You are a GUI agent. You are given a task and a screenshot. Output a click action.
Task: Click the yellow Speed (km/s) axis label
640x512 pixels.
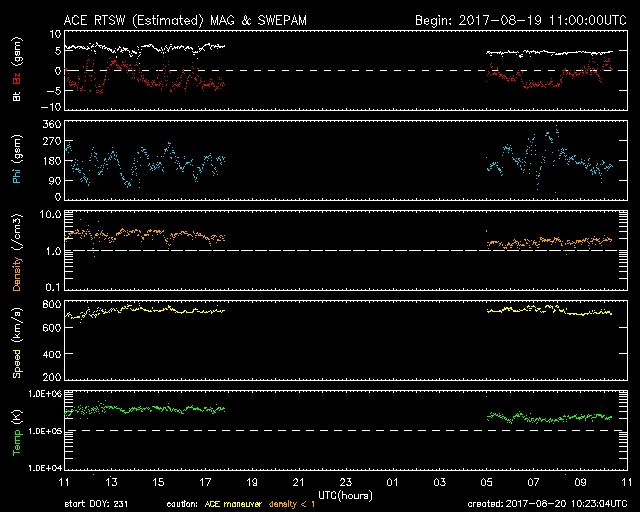(x=17, y=342)
